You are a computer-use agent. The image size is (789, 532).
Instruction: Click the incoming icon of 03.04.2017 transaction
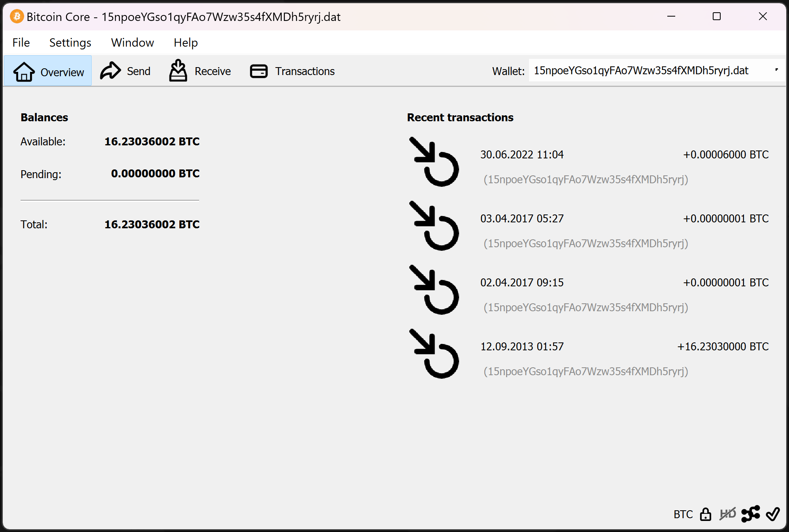click(434, 226)
